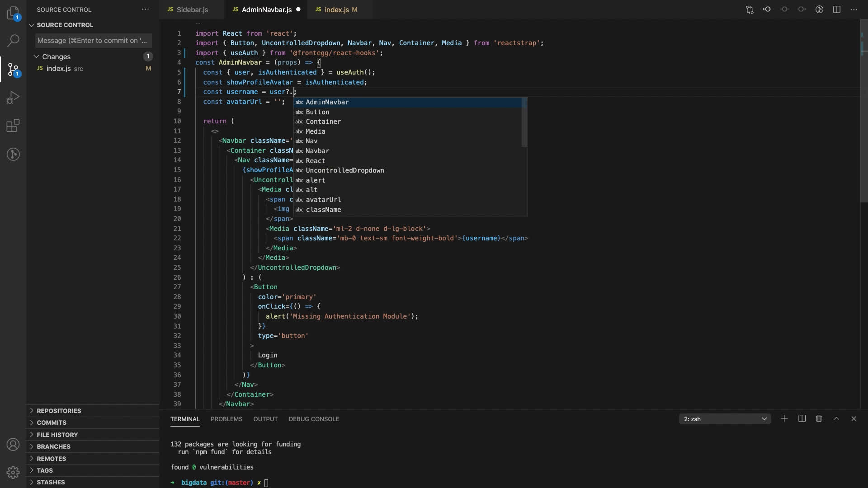This screenshot has height=488, width=868.
Task: Select the TERMINAL panel tab
Action: 185,419
